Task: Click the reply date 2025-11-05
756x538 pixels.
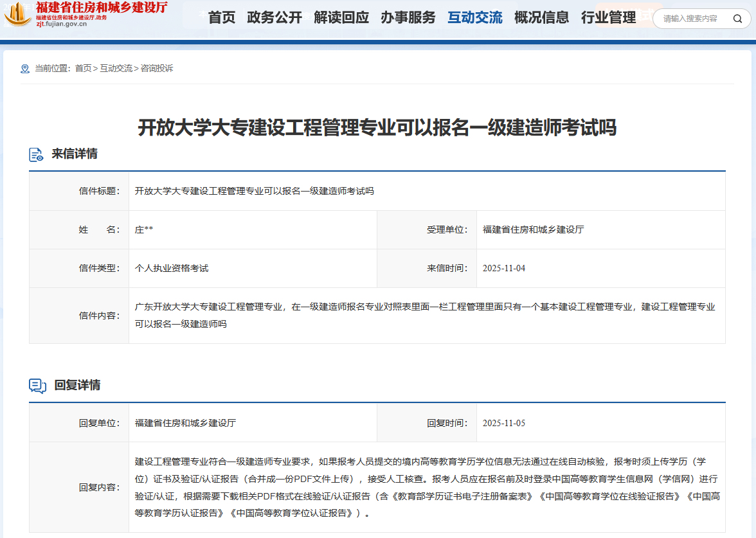Action: pos(504,423)
